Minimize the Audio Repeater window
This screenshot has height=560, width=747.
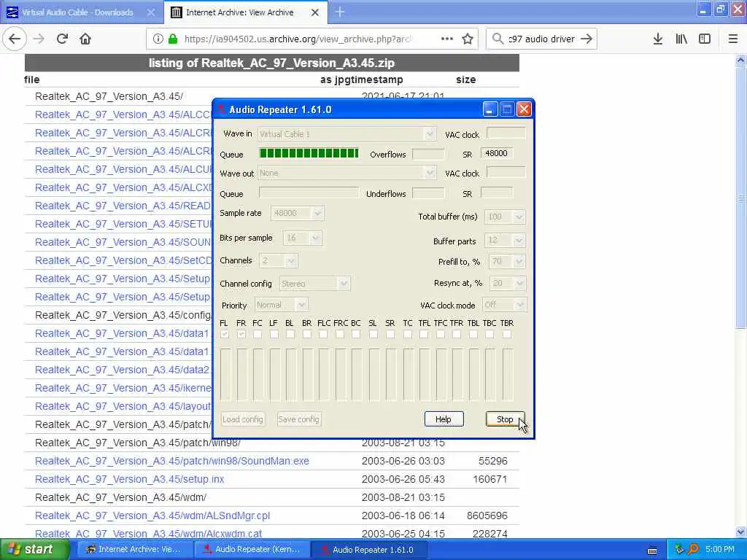[489, 109]
